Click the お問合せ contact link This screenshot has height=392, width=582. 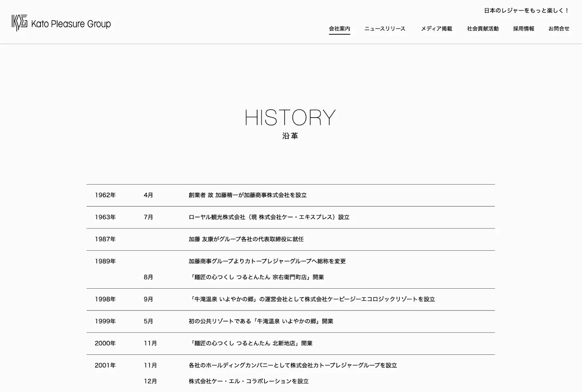pyautogui.click(x=558, y=29)
